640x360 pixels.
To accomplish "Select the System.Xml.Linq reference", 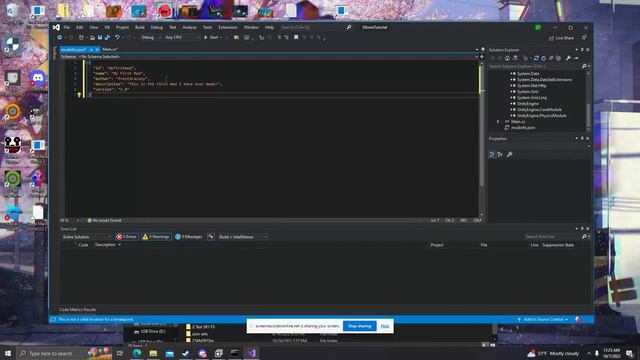I will [x=531, y=98].
